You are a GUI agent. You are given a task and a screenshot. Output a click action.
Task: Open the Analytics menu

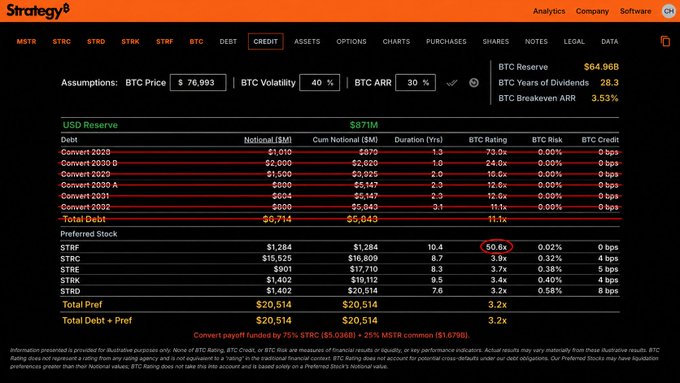click(549, 11)
